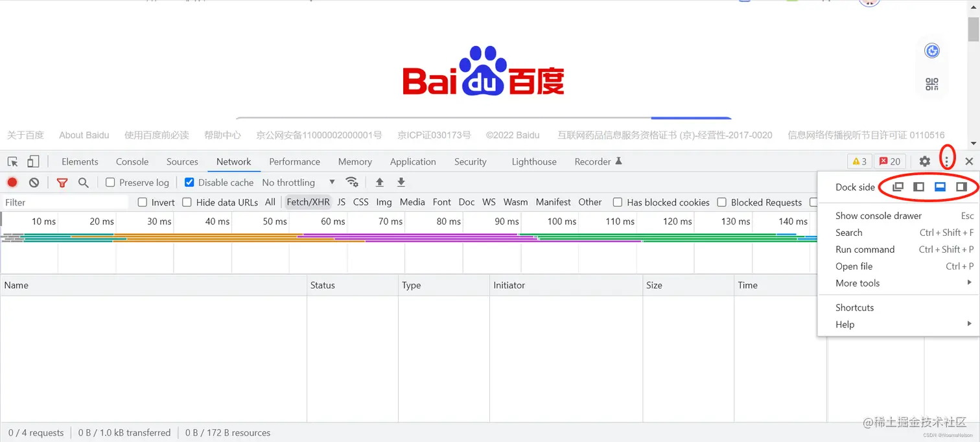The width and height of the screenshot is (980, 442).
Task: Uncheck Disable cache
Action: (x=189, y=182)
